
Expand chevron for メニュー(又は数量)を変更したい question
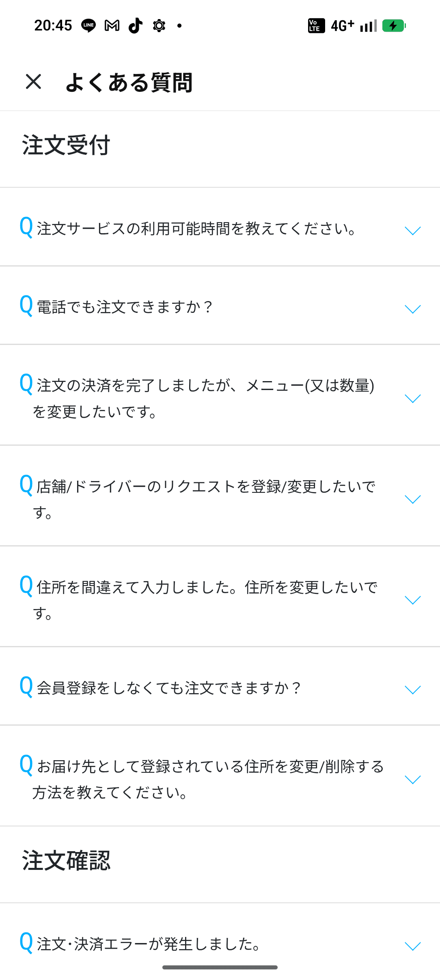pos(412,398)
